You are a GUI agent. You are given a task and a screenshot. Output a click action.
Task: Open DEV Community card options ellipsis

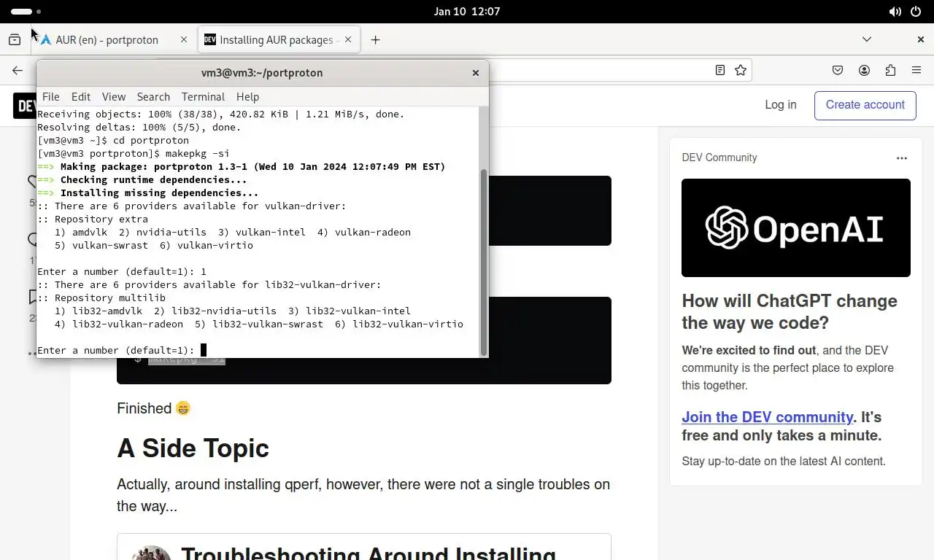[x=902, y=157]
